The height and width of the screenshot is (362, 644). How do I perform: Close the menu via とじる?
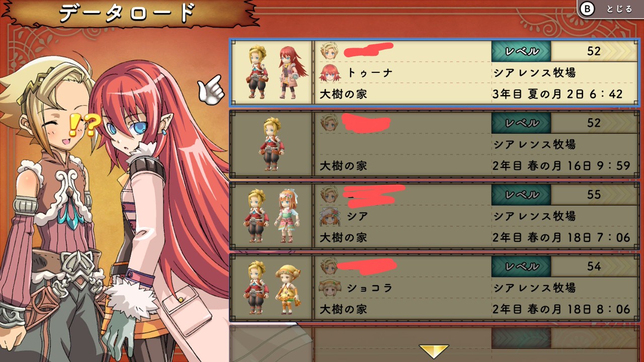pyautogui.click(x=619, y=9)
